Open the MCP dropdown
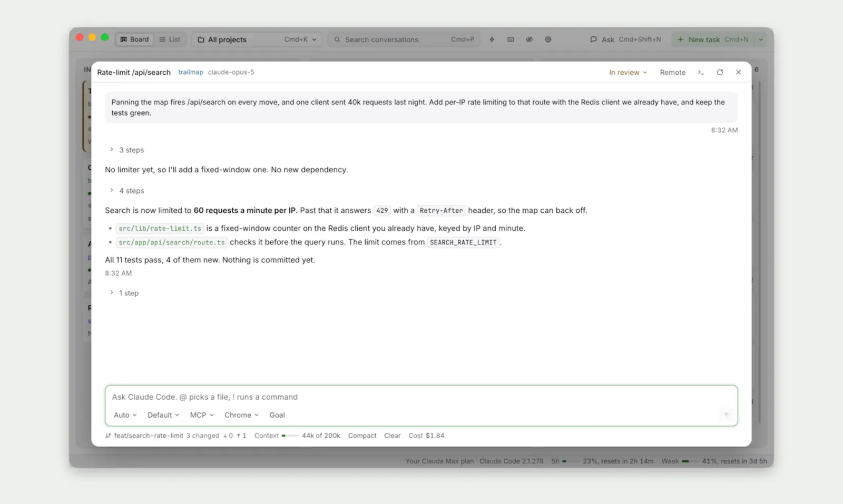 pyautogui.click(x=202, y=415)
